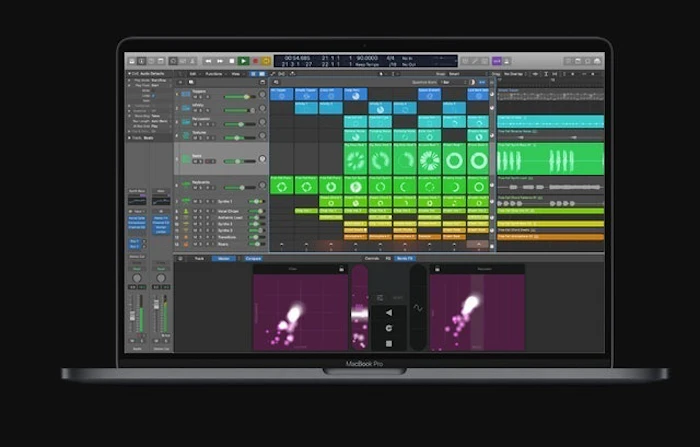The image size is (700, 447).
Task: Adjust the Toppers track volume slider
Action: point(239,96)
